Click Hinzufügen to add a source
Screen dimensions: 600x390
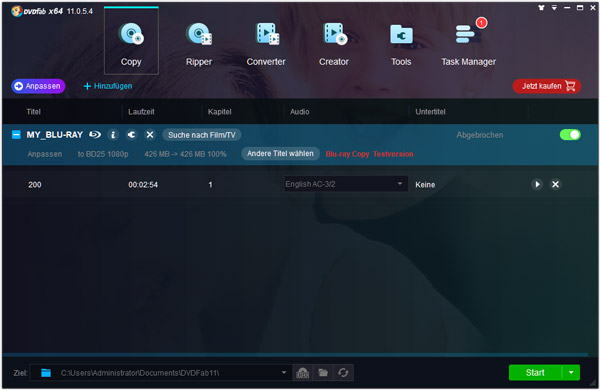pos(108,86)
